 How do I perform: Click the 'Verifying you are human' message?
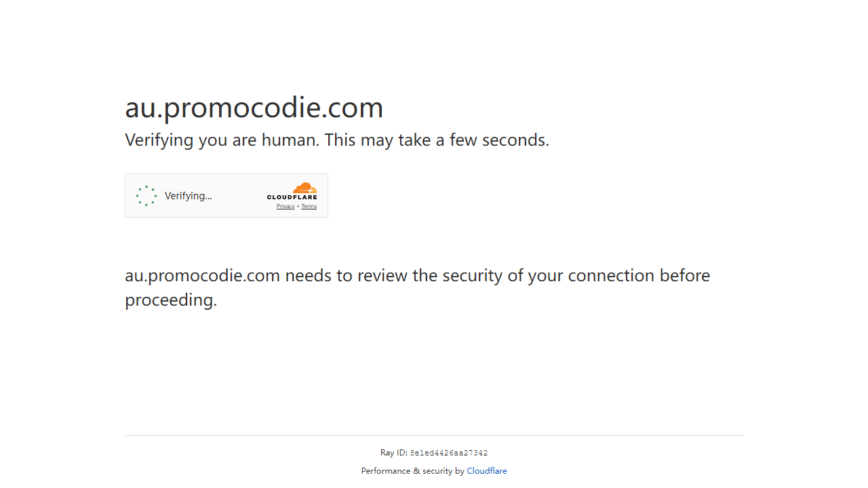(x=337, y=140)
